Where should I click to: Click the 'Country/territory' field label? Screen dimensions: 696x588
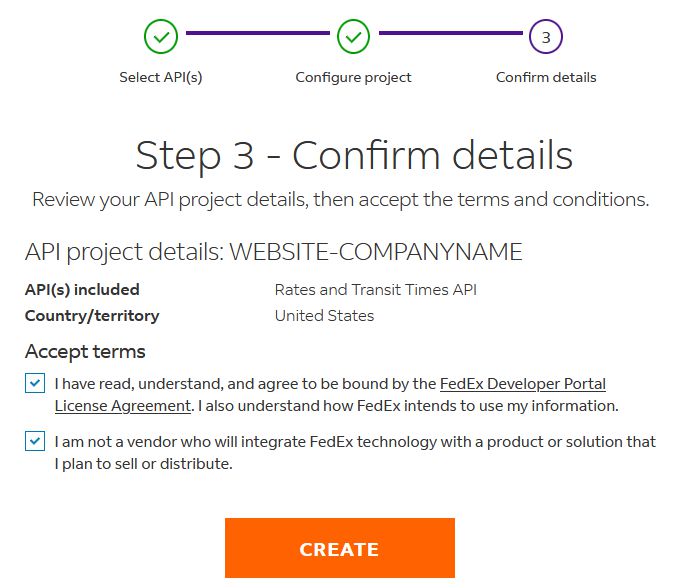(x=92, y=315)
